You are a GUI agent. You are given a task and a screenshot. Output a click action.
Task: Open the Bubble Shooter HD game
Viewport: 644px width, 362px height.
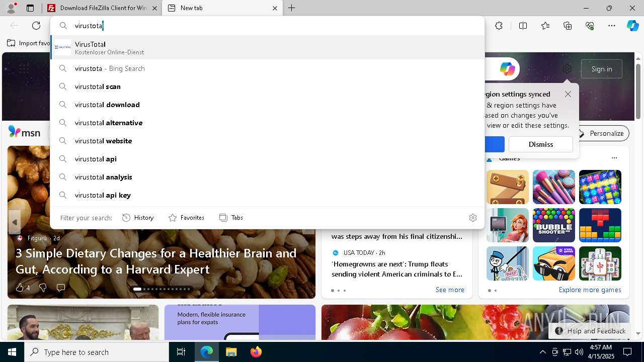(x=554, y=225)
